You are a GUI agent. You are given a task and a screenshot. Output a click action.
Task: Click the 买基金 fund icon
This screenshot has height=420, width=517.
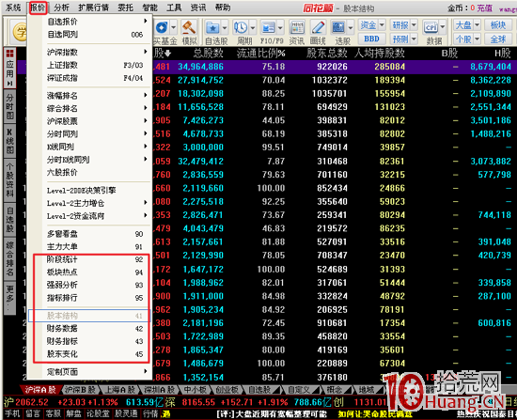[x=162, y=27]
